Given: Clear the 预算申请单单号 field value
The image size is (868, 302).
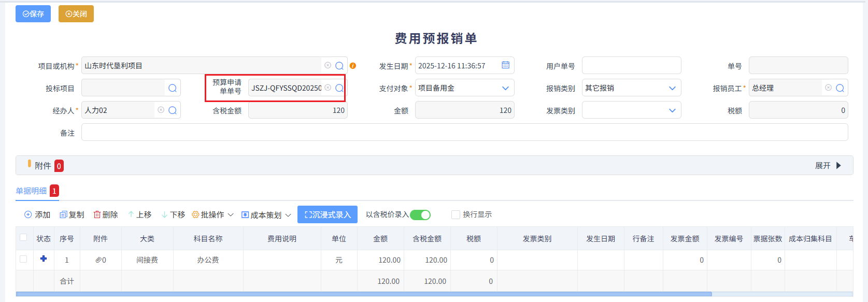Looking at the screenshot, I should pyautogui.click(x=328, y=88).
